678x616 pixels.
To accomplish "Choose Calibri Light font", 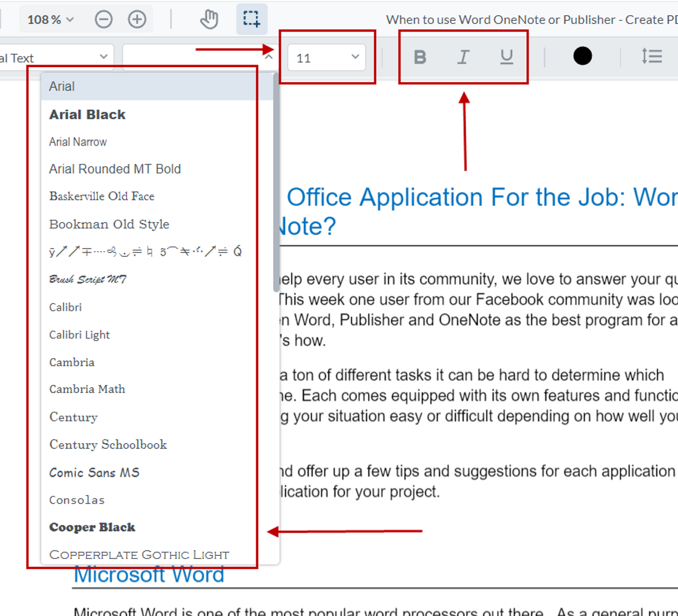I will 157,335.
